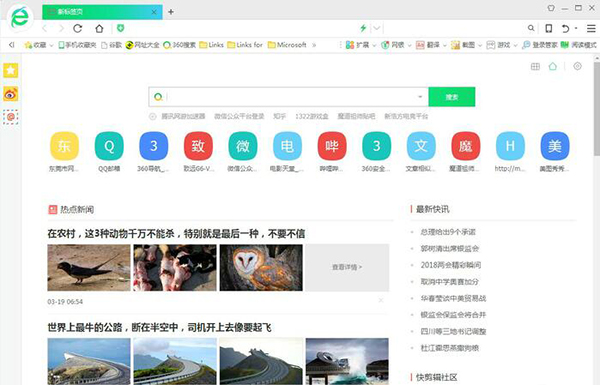Open the 网址大全 bookmark
The image size is (600, 385).
[x=142, y=45]
